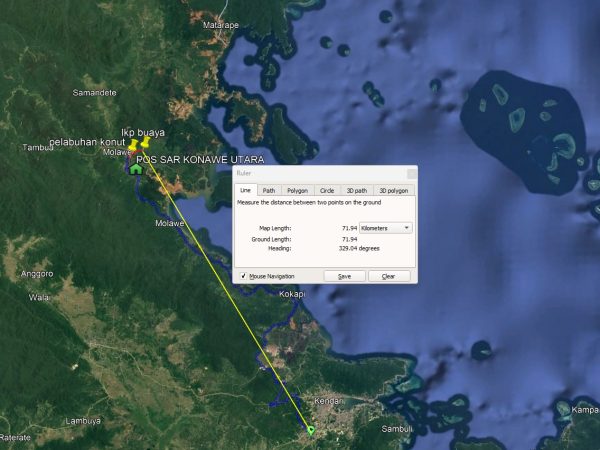Click the yellow pushpin labeled lkp buaya

pyautogui.click(x=146, y=145)
